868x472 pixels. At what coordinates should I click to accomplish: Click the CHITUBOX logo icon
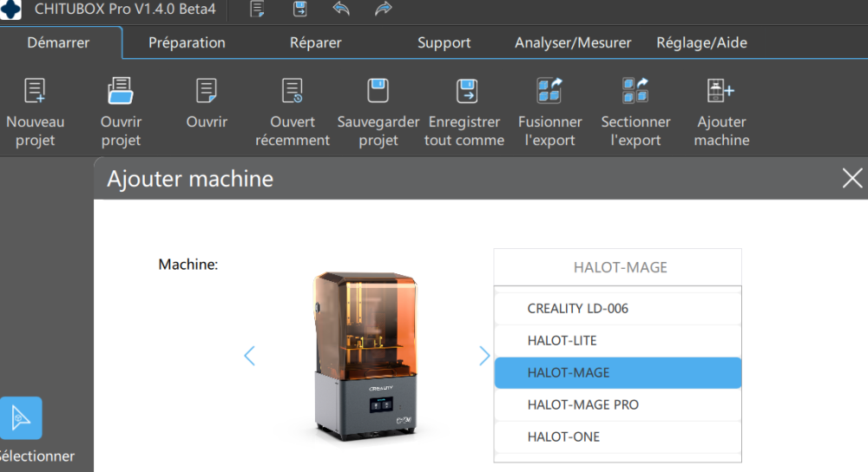[10, 10]
